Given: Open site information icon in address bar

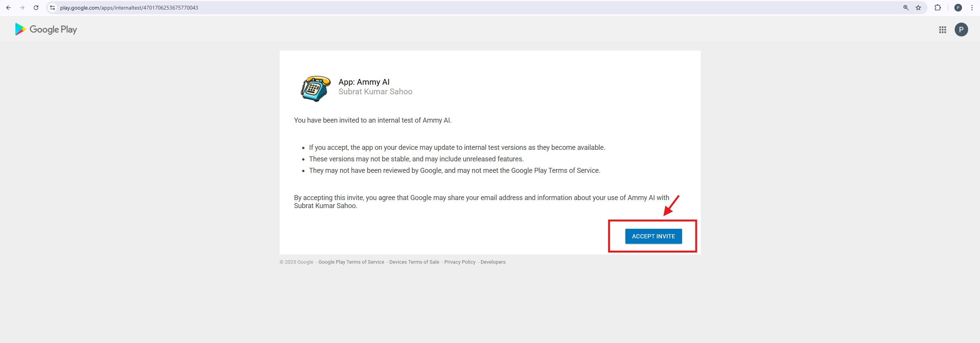Looking at the screenshot, I should coord(52,8).
